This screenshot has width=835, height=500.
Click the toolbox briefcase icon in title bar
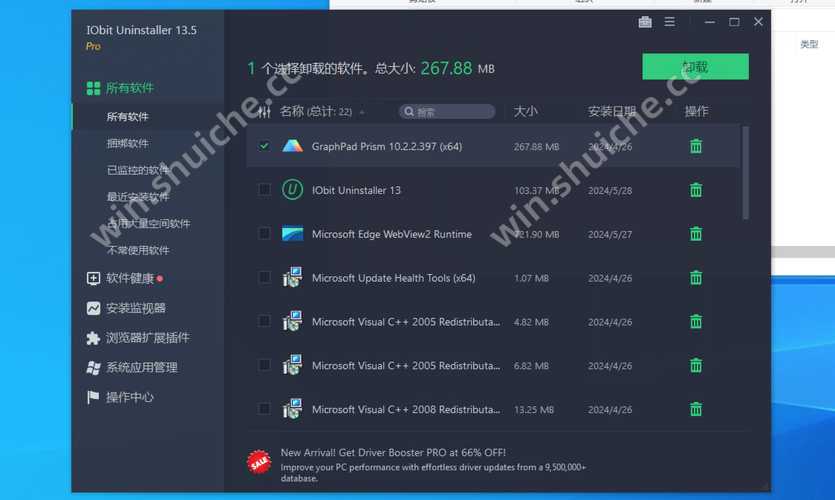[645, 22]
